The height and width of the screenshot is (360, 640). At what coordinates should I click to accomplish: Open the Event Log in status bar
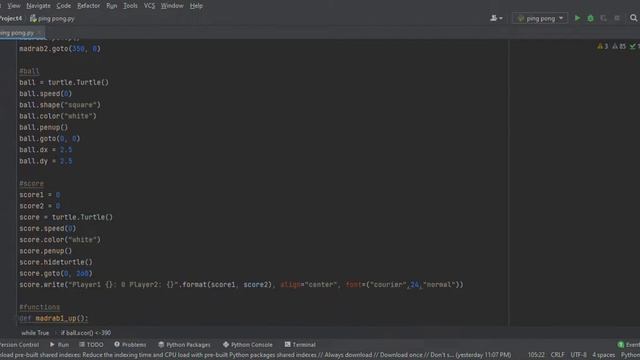click(x=629, y=345)
